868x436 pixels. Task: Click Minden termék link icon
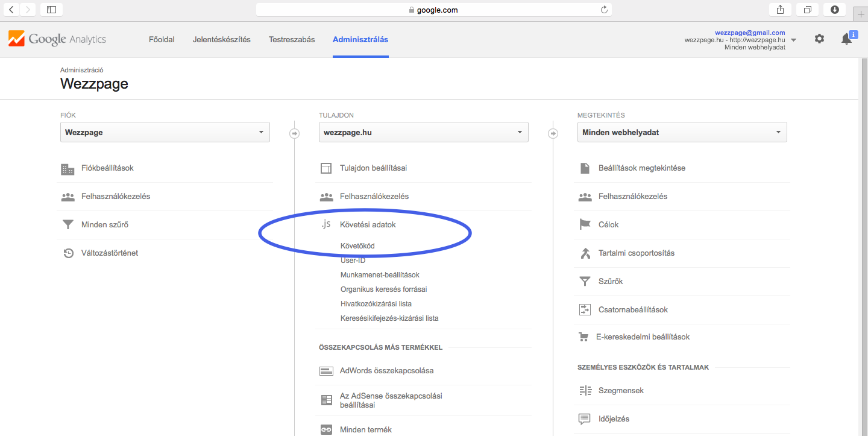click(x=326, y=430)
